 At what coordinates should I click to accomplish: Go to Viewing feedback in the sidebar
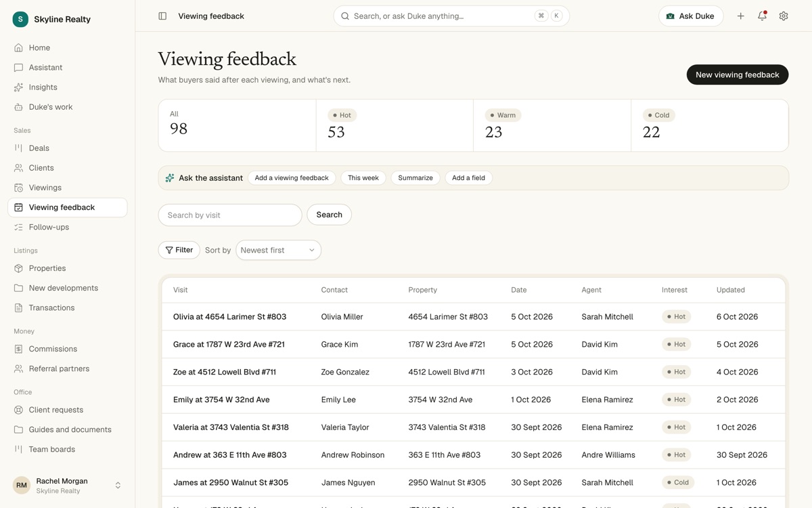pyautogui.click(x=68, y=207)
